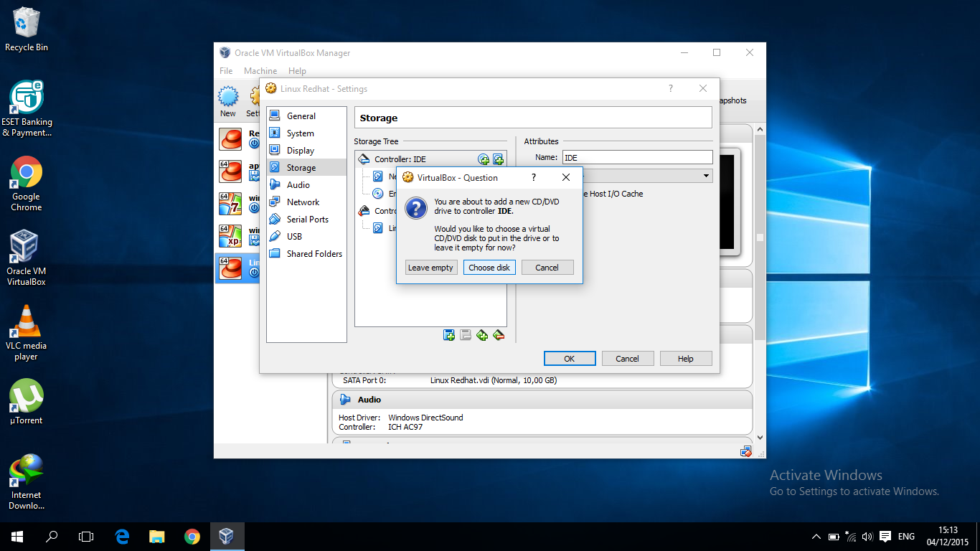
Task: Open VLC media player desktop shortcut
Action: click(x=27, y=333)
